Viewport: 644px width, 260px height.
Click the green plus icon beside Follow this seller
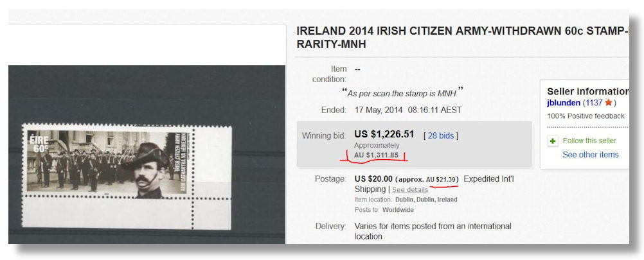click(x=553, y=141)
